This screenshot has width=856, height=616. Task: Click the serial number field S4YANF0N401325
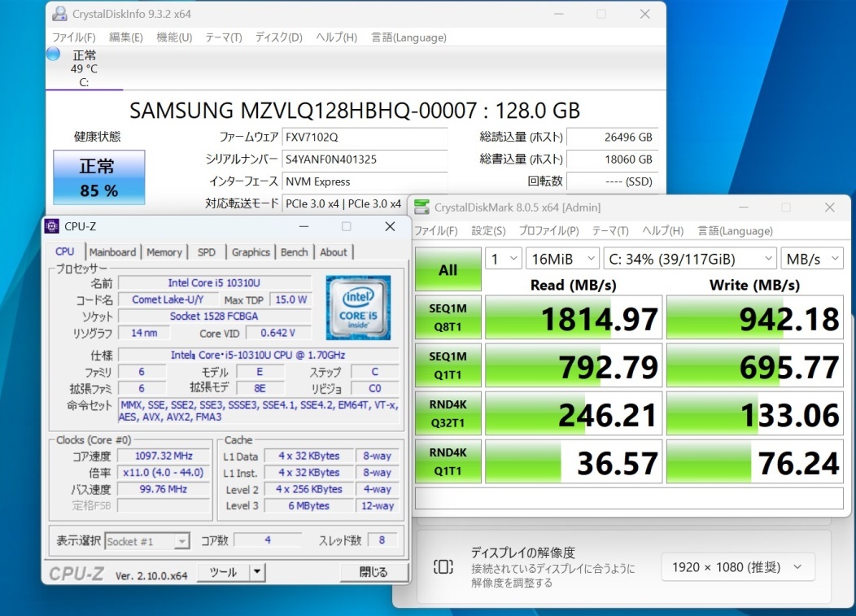[365, 159]
